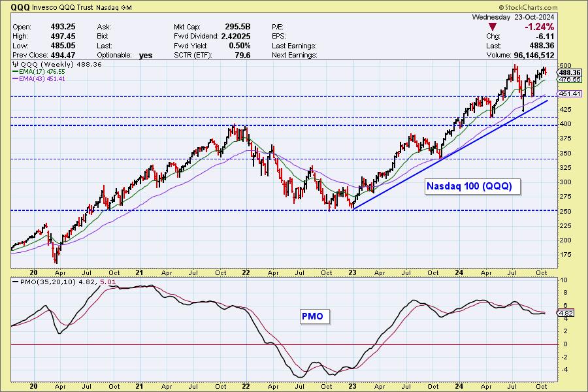Select the black PMO legend line marker
588x392 pixels.
[x=16, y=282]
